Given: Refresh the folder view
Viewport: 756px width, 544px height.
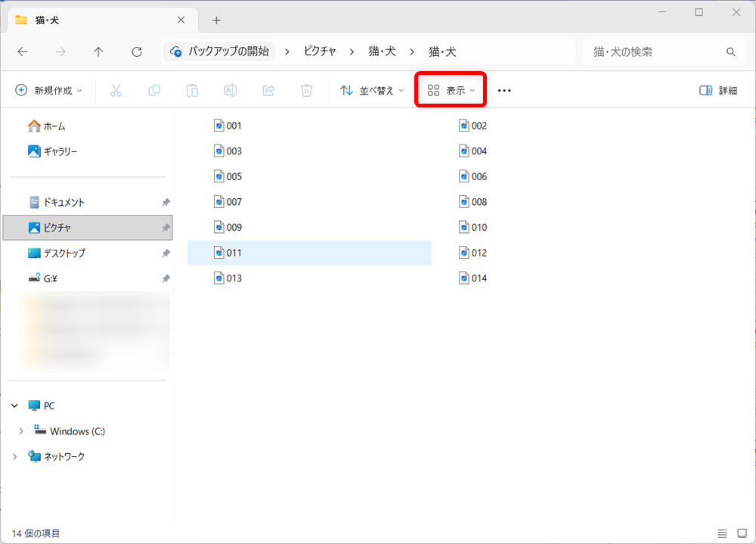Looking at the screenshot, I should (x=136, y=51).
